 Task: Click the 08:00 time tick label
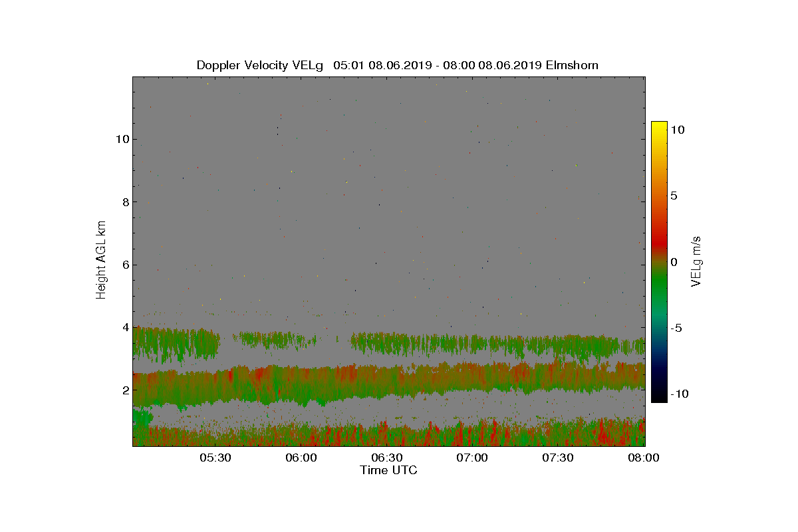click(644, 458)
